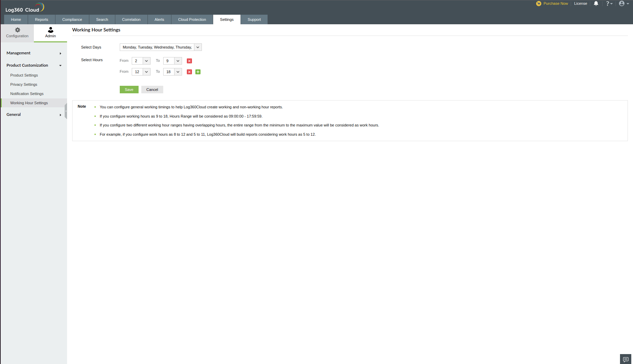Screen dimensions: 633x364
Task: Open the From dropdown showing 12
Action: pos(141,72)
